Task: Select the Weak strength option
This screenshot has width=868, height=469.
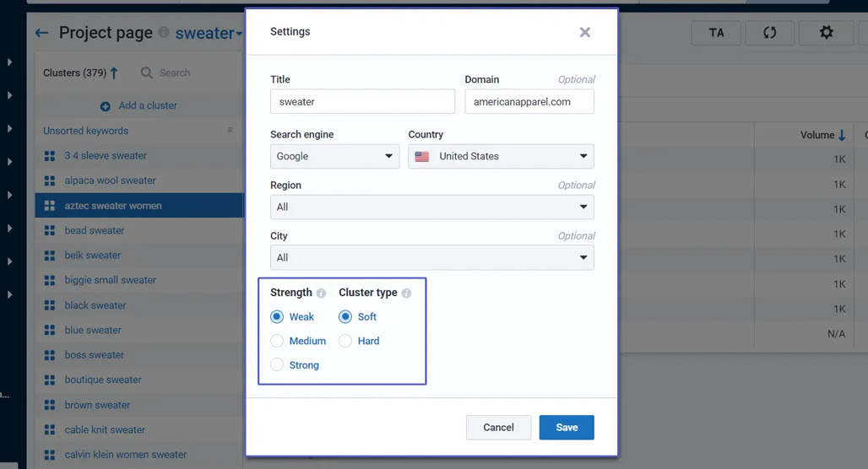Action: click(x=277, y=317)
